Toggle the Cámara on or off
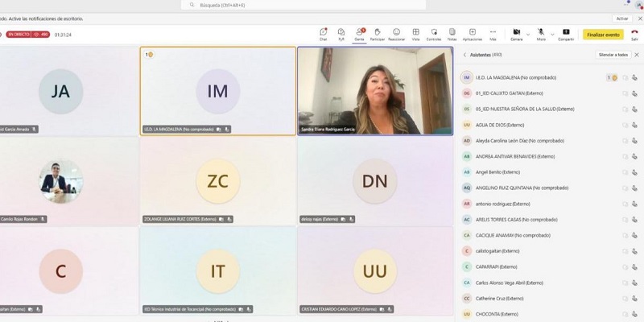The height and width of the screenshot is (322, 644). click(515, 33)
